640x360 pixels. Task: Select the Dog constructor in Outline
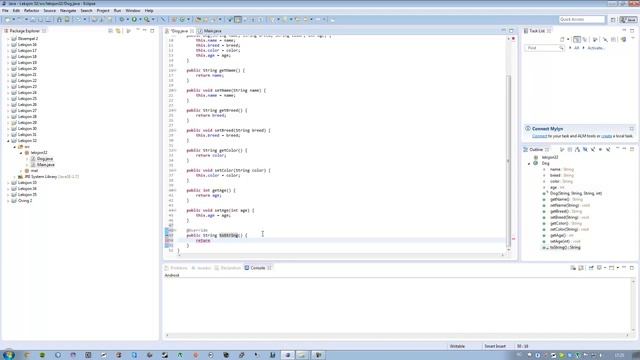[x=576, y=193]
